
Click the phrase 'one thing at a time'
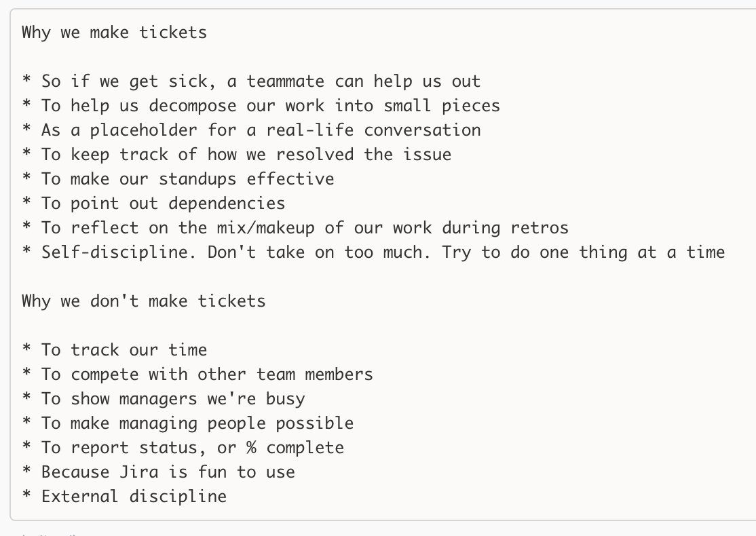click(632, 252)
